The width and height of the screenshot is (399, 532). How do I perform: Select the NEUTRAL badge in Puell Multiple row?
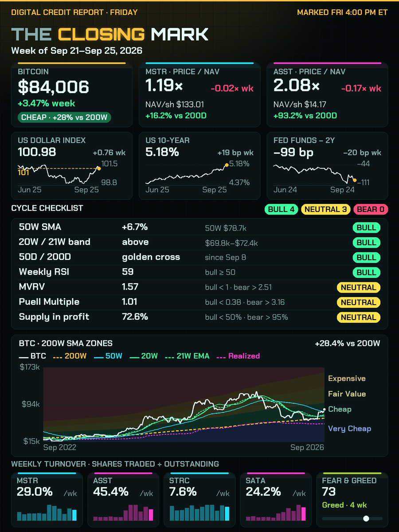359,302
